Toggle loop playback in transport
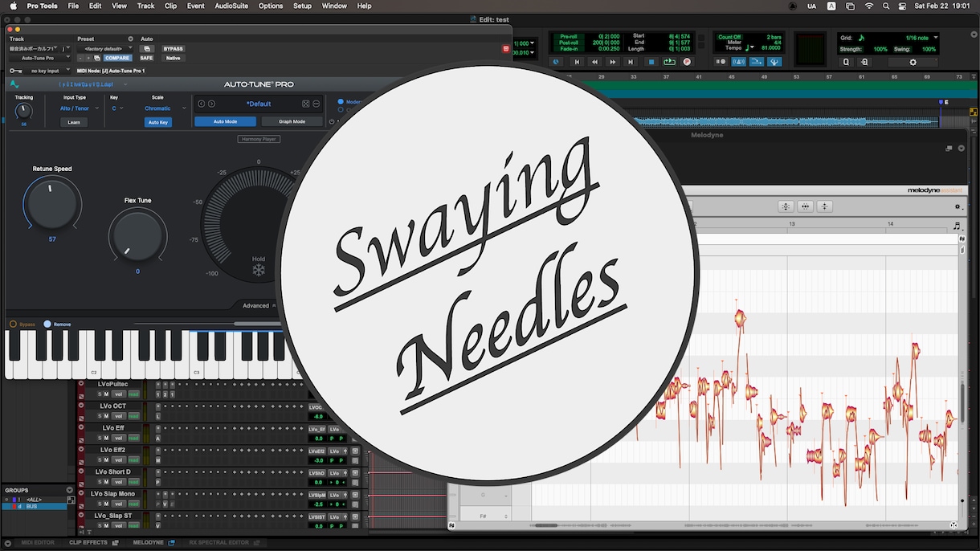The image size is (980, 551). tap(669, 62)
